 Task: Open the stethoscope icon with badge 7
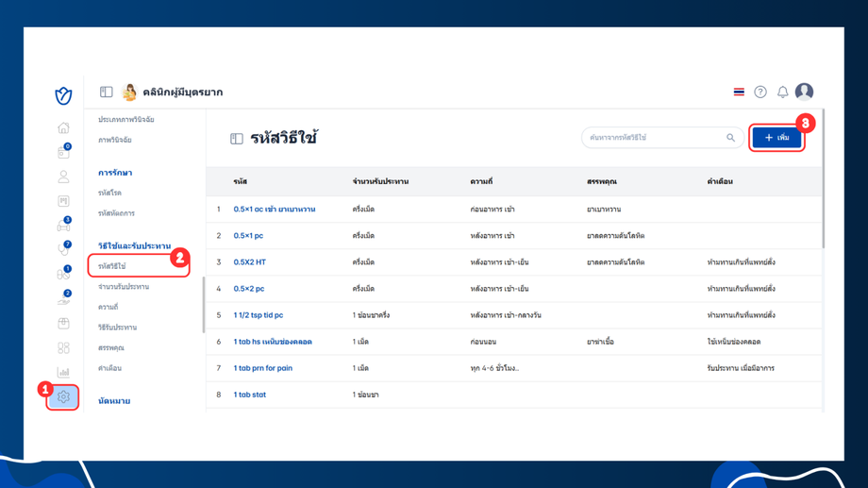[63, 249]
